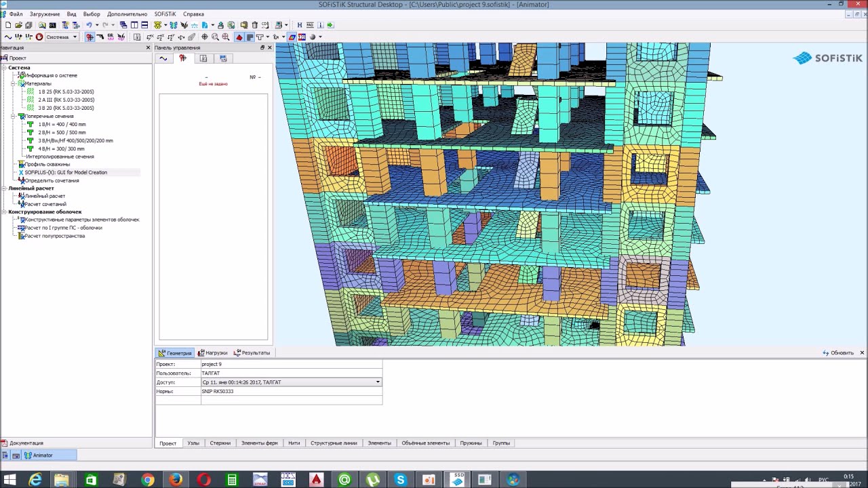This screenshot has height=488, width=868.
Task: Click the Проект field value 'project 9'
Action: click(292, 364)
